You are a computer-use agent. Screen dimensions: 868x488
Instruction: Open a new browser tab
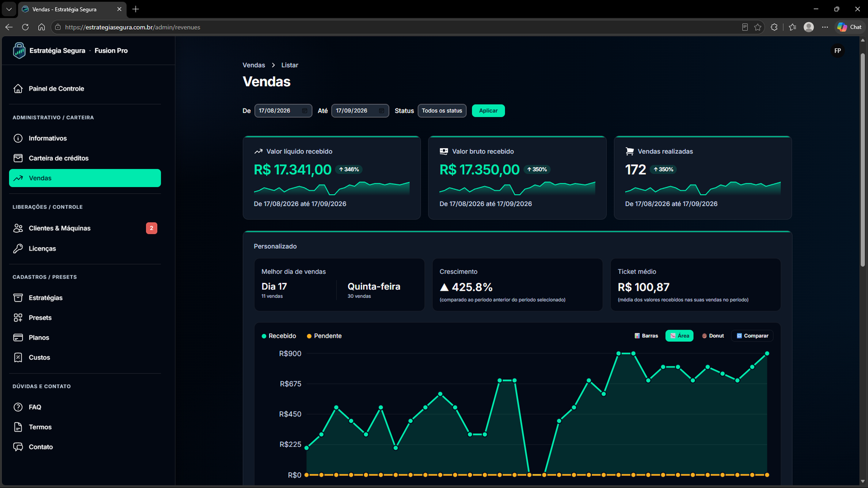136,9
